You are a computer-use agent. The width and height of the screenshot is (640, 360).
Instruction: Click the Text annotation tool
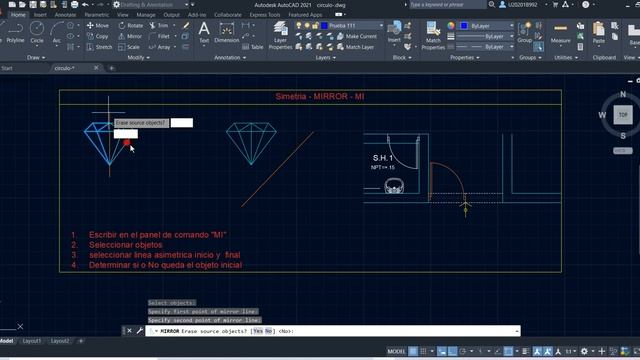204,33
